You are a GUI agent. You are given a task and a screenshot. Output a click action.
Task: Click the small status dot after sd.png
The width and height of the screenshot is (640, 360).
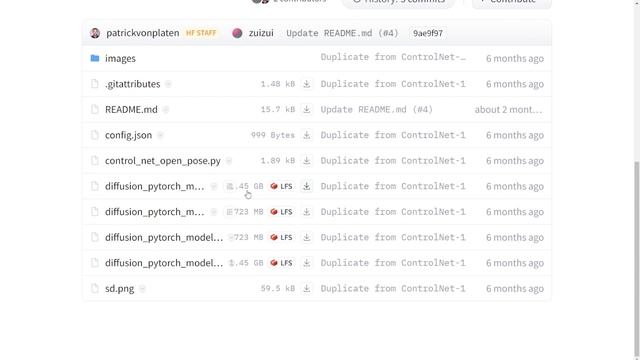(142, 289)
